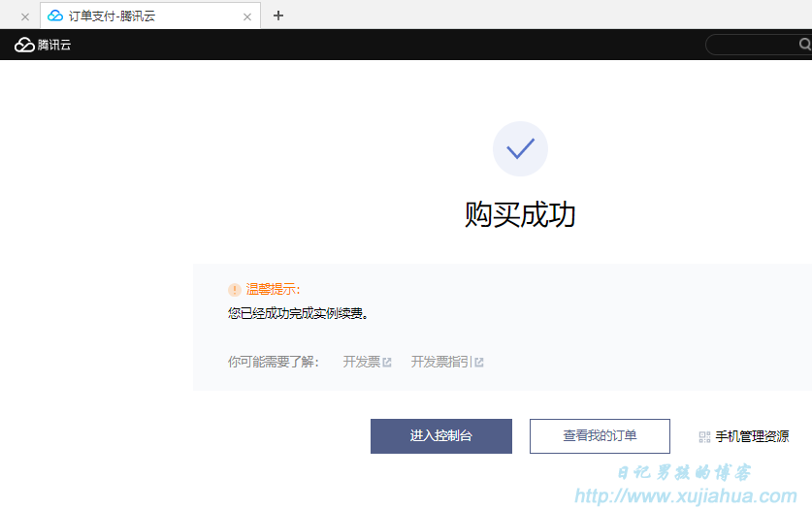812x509 pixels.
Task: Open the 开发票指引 link
Action: [441, 362]
